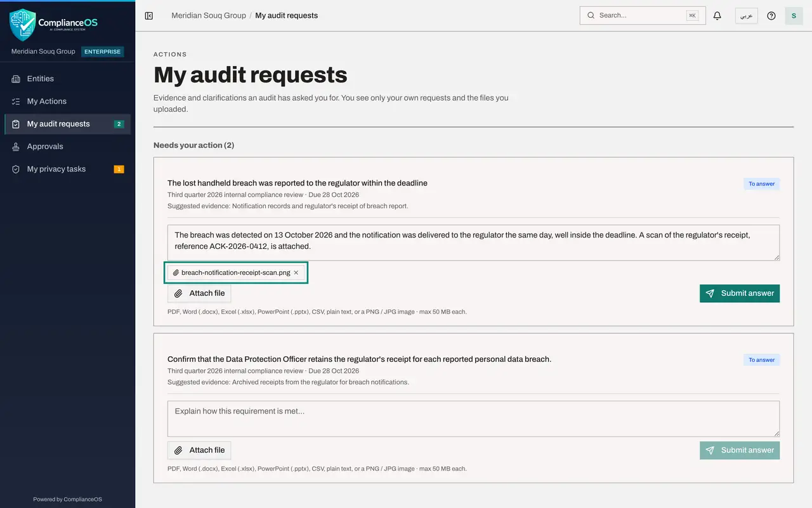Click the Data Protection Officer request title
The image size is (812, 508).
[359, 359]
